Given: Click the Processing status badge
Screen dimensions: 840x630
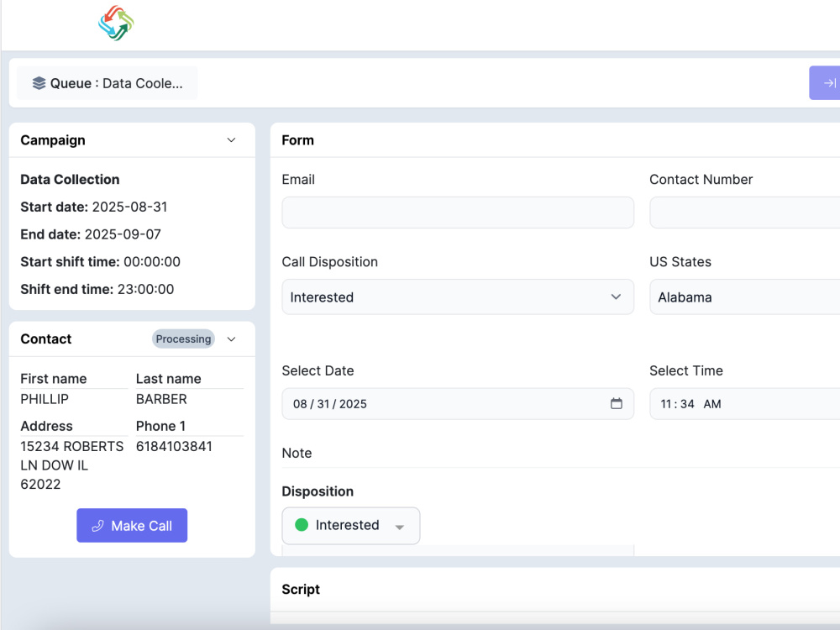Looking at the screenshot, I should pos(183,339).
